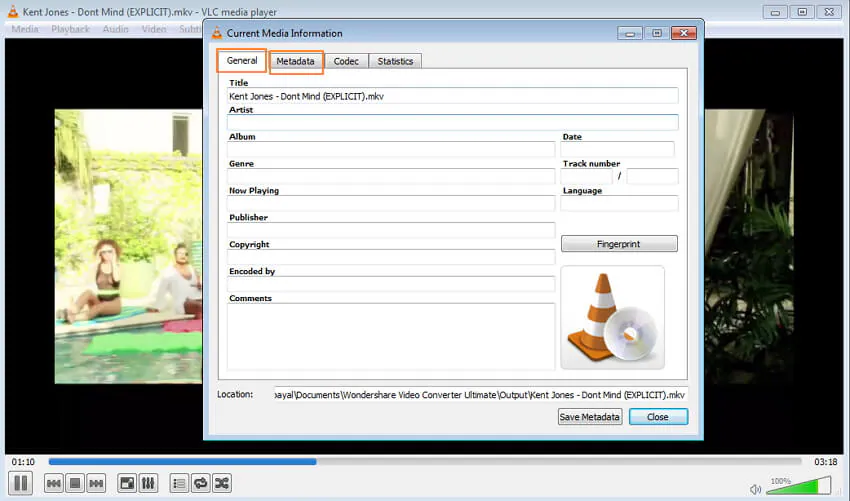
Task: Toggle loop repeat mode icon
Action: (x=201, y=483)
